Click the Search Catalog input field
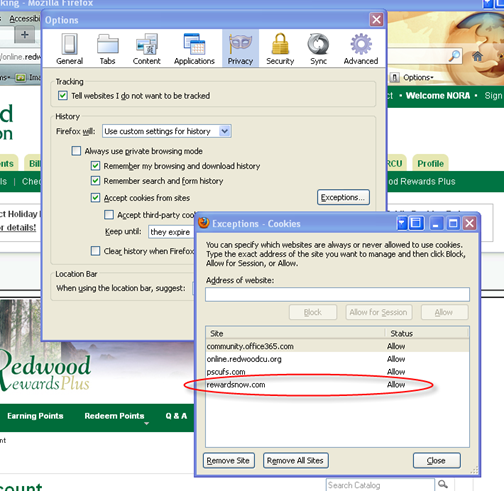Image resolution: width=504 pixels, height=491 pixels. coord(380,485)
